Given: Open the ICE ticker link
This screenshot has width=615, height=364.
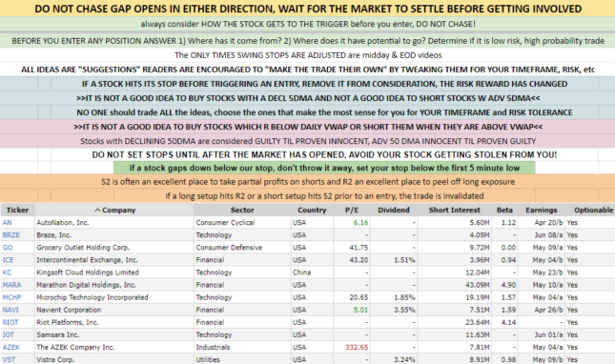Looking at the screenshot, I should coord(8,260).
